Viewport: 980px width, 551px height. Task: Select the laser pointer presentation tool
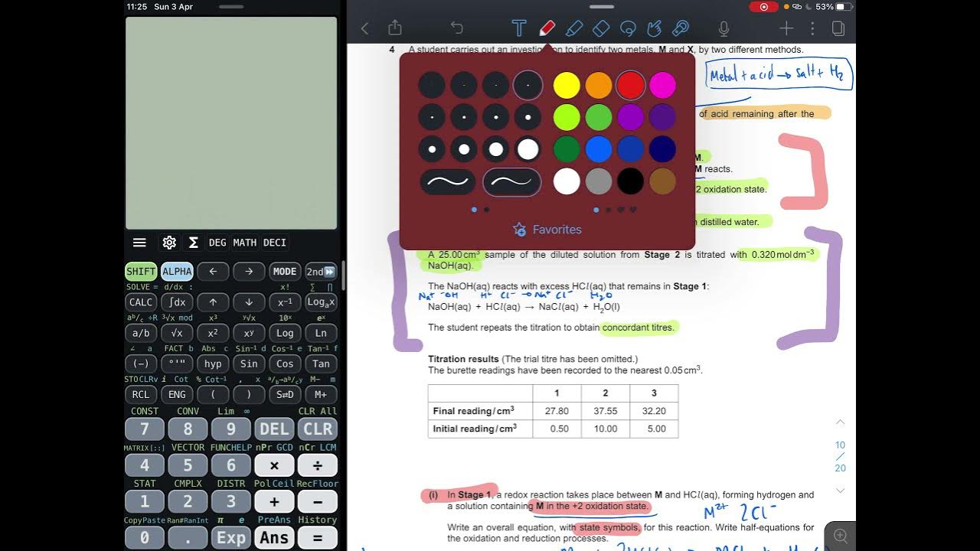pos(681,28)
